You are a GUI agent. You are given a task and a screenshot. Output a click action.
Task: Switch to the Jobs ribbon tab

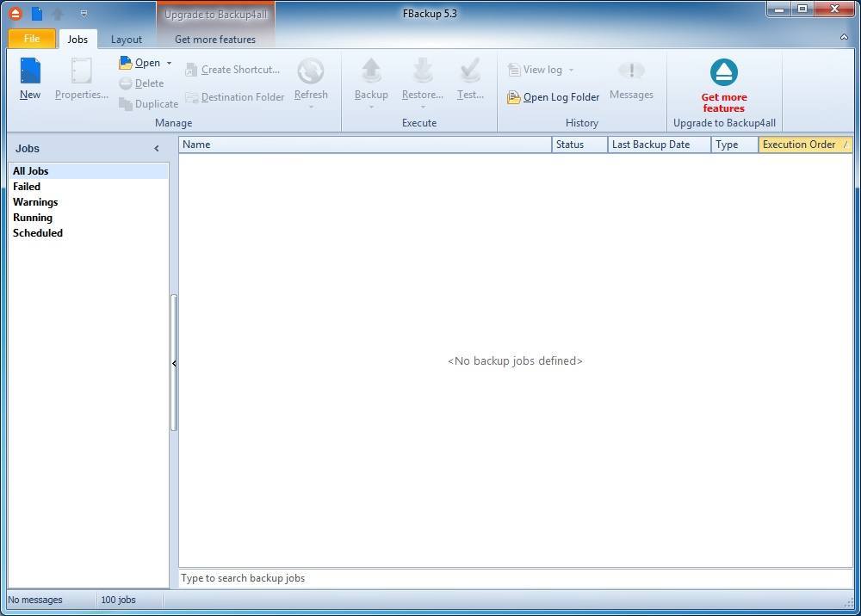pyautogui.click(x=77, y=40)
